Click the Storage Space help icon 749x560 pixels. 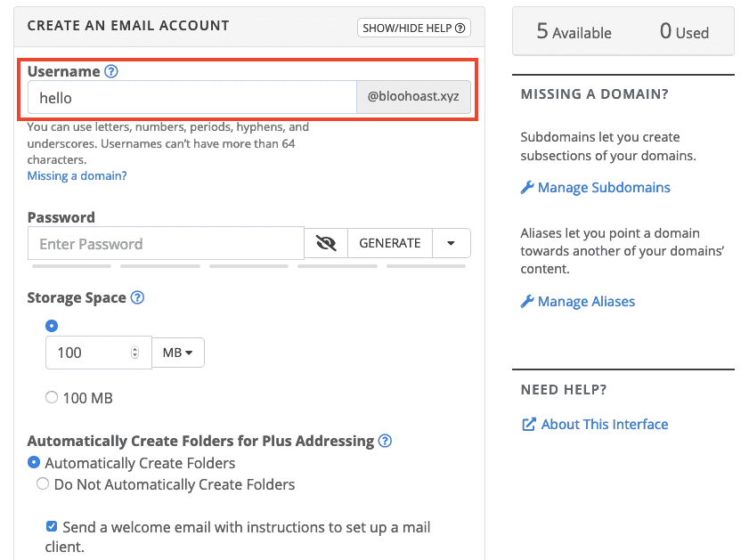137,297
